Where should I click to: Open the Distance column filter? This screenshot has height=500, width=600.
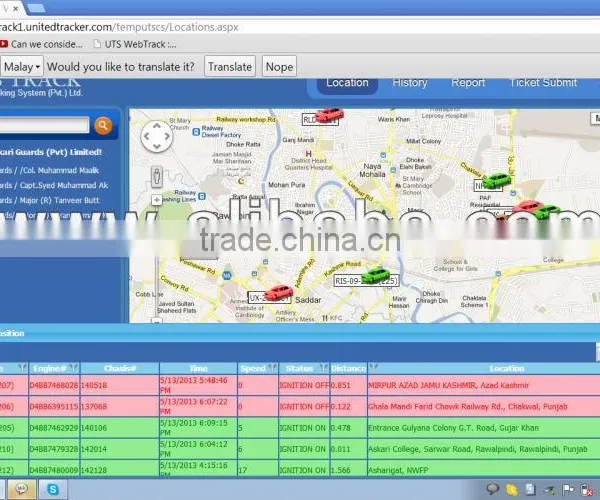(373, 368)
